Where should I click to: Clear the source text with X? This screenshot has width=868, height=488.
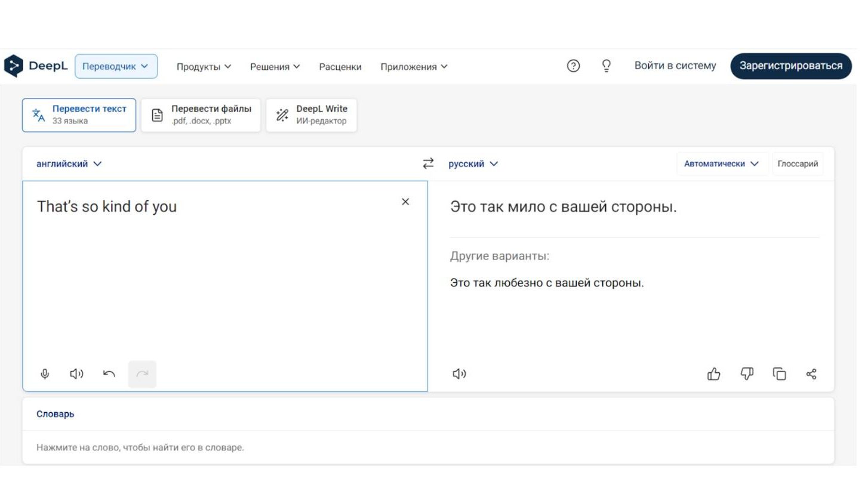[405, 202]
